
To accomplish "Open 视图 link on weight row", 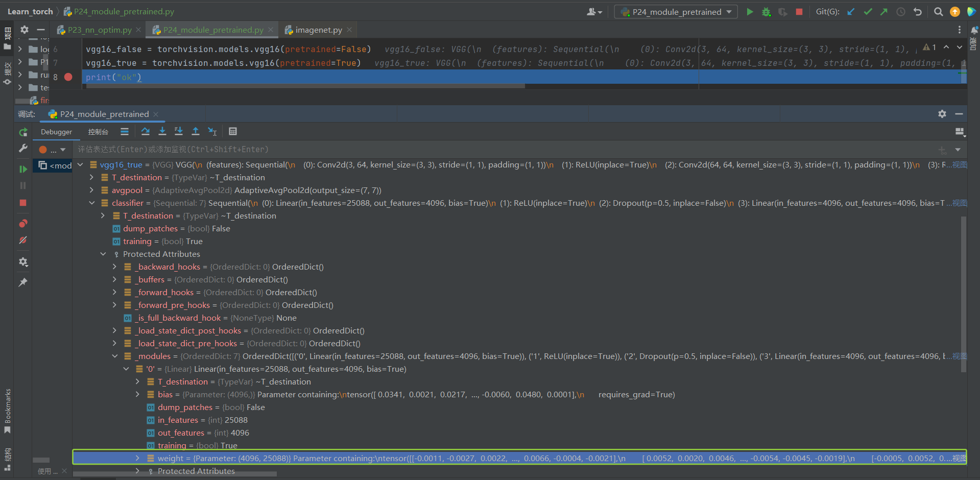I will pos(960,459).
